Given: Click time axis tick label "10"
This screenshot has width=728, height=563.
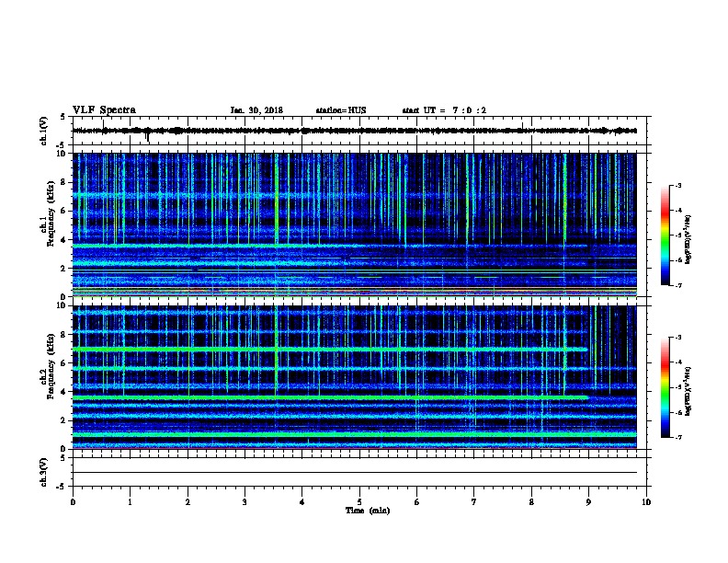Looking at the screenshot, I should tap(646, 502).
